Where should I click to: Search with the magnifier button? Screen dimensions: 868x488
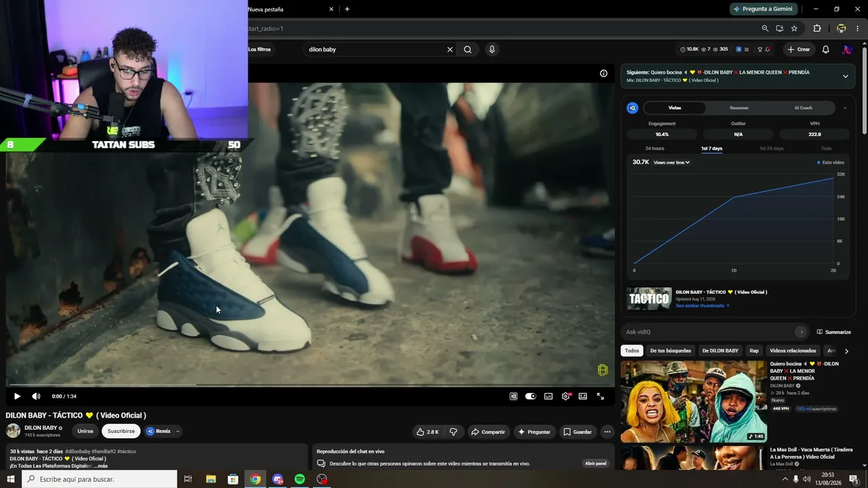pyautogui.click(x=468, y=49)
